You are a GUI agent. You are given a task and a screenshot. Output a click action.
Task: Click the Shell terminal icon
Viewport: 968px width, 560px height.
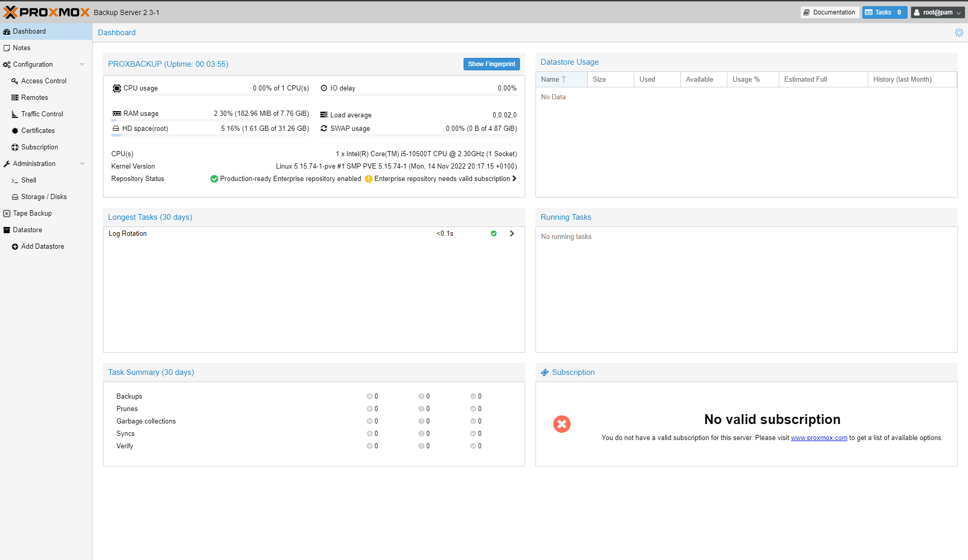click(x=15, y=180)
